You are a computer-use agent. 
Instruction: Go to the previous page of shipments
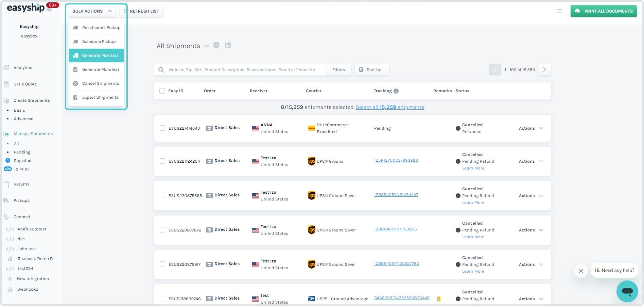pos(495,69)
